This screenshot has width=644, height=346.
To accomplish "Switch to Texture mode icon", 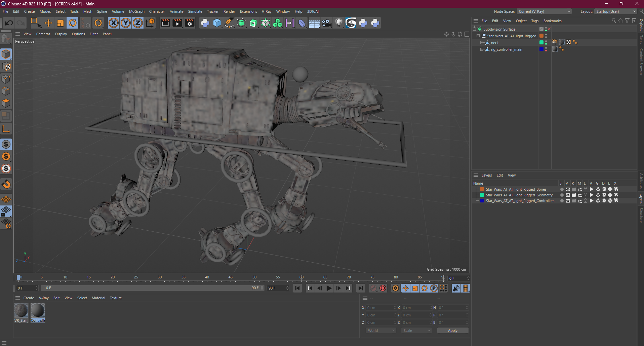I will (6, 67).
